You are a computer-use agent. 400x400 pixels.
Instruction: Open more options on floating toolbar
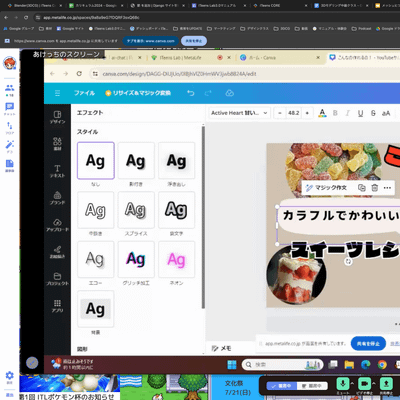point(387,188)
